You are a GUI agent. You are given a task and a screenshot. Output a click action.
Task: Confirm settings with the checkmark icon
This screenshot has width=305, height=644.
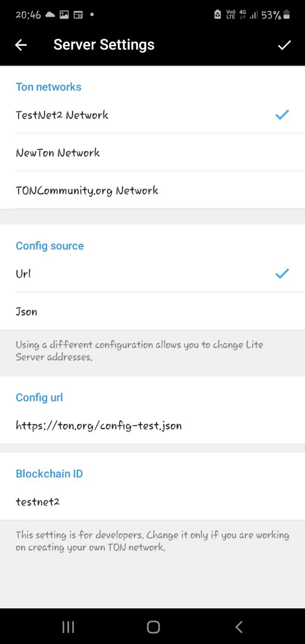pyautogui.click(x=284, y=45)
